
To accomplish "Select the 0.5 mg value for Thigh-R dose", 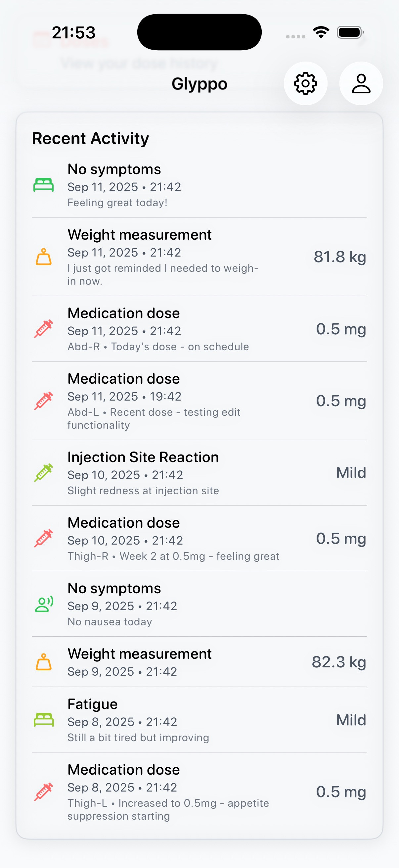I will 340,538.
